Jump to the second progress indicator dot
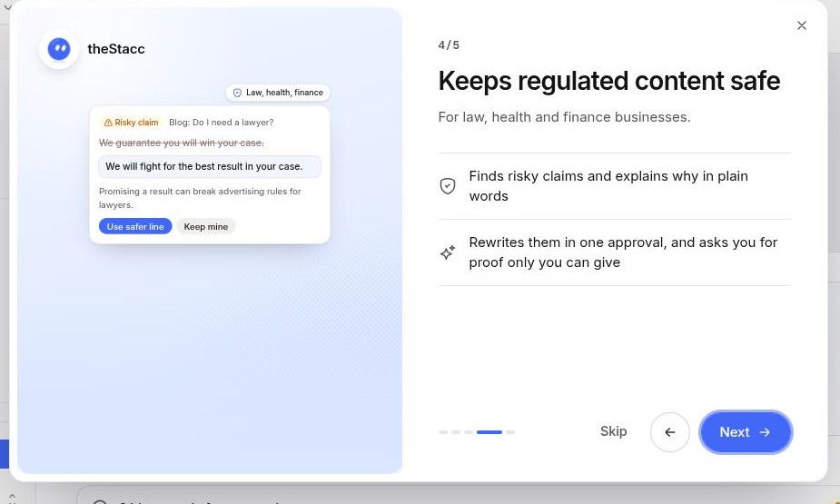This screenshot has width=840, height=504. click(456, 432)
